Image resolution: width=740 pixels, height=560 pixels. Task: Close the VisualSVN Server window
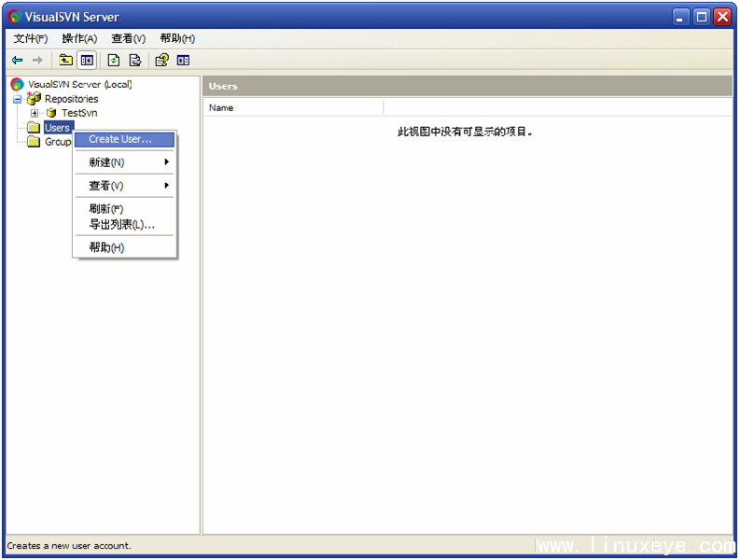pyautogui.click(x=722, y=17)
